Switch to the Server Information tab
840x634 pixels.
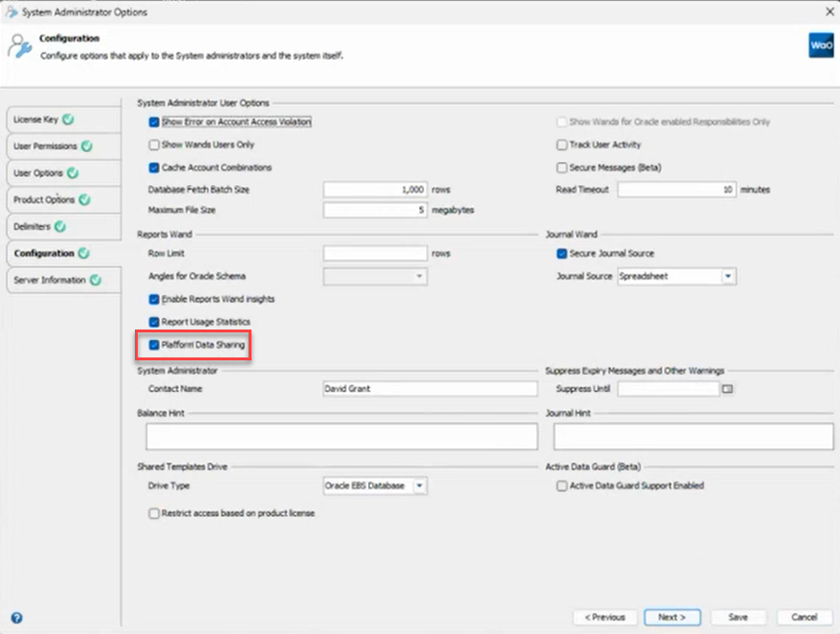(64, 279)
